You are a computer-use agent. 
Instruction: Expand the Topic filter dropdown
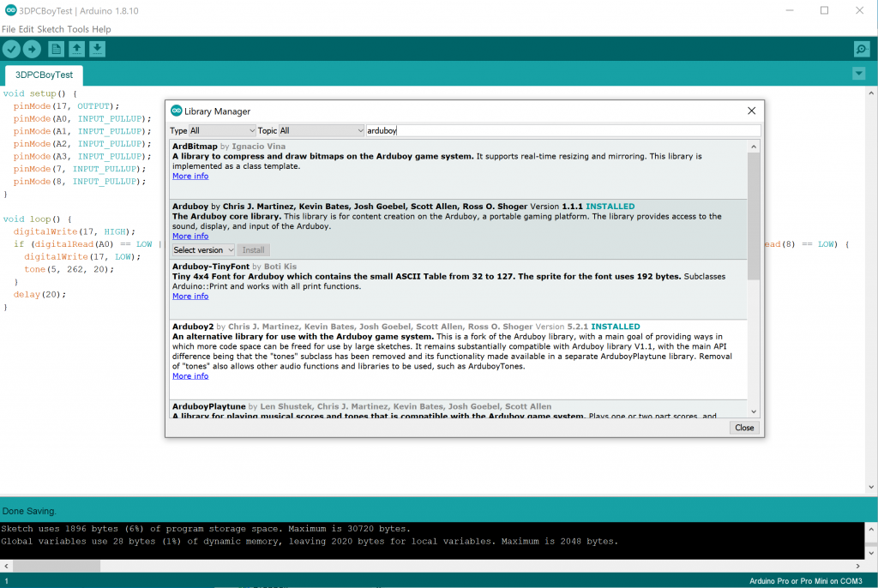tap(322, 130)
